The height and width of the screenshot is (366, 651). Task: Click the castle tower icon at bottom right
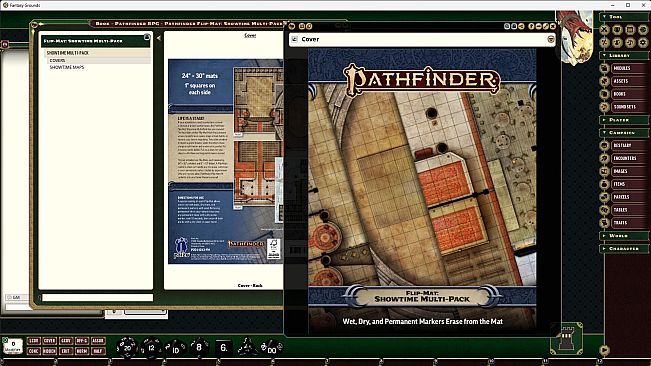tap(567, 338)
